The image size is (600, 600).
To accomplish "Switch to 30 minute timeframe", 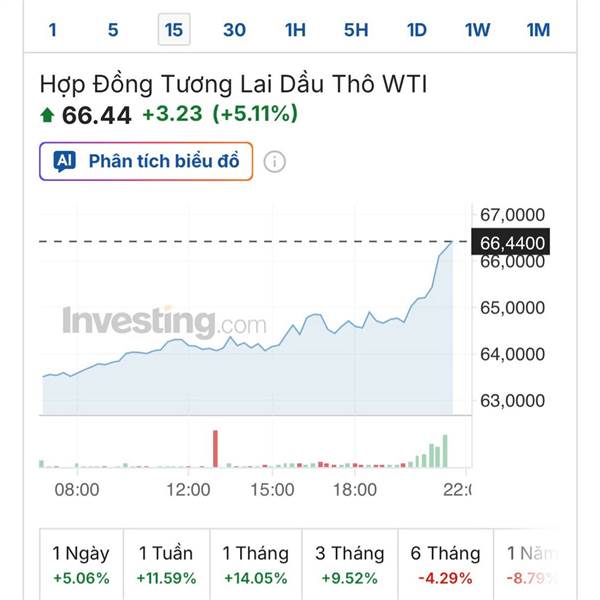I will [234, 30].
